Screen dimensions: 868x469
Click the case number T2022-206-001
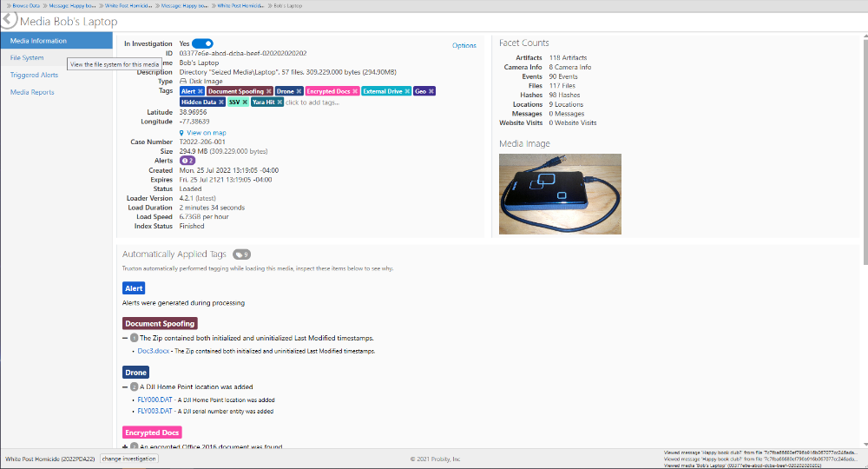(202, 142)
